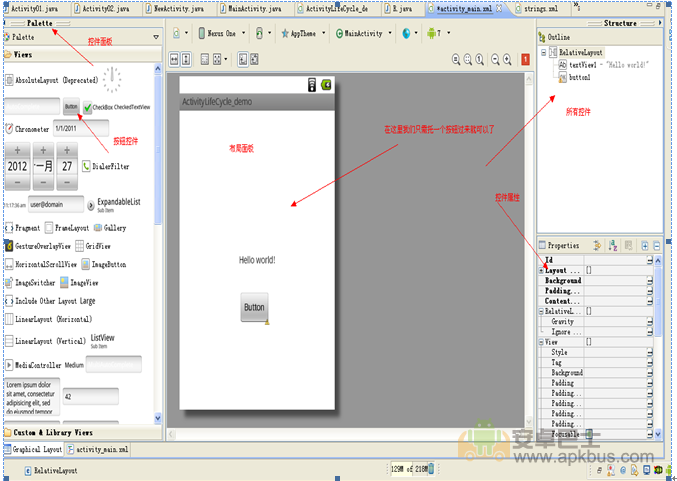Screen dimensions: 677x481
Task: Collapse the RelativeLayout node in Outline
Action: (x=543, y=52)
